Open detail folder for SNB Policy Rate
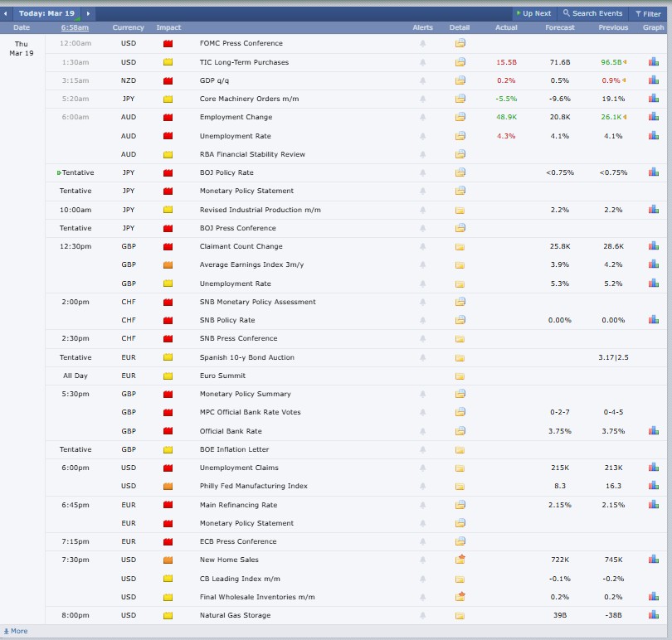This screenshot has width=672, height=640. (x=460, y=320)
